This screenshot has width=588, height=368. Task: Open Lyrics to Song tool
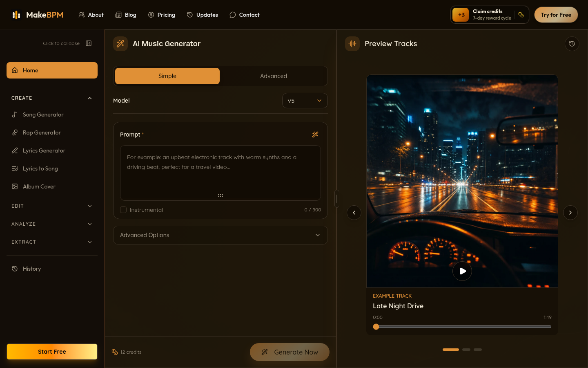pyautogui.click(x=52, y=168)
